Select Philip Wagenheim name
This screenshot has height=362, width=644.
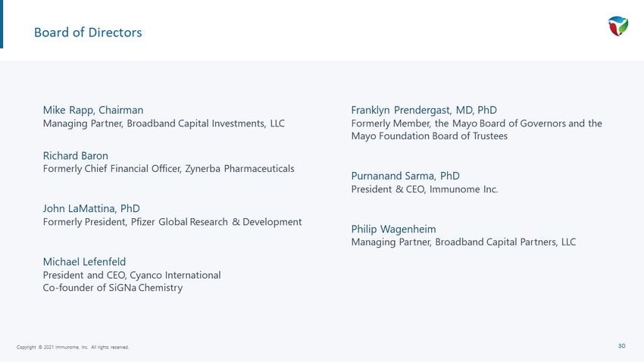click(x=393, y=229)
